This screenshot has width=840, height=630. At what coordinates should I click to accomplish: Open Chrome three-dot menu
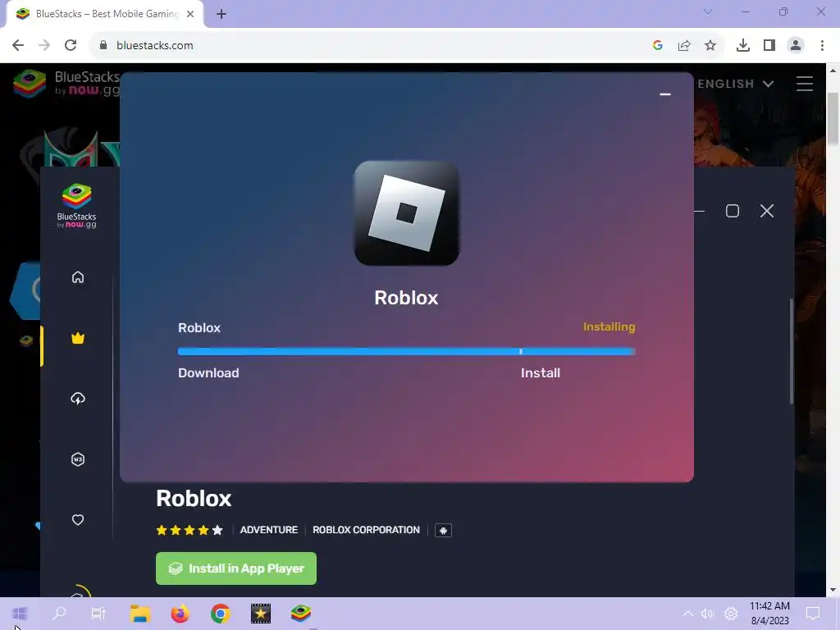coord(822,46)
